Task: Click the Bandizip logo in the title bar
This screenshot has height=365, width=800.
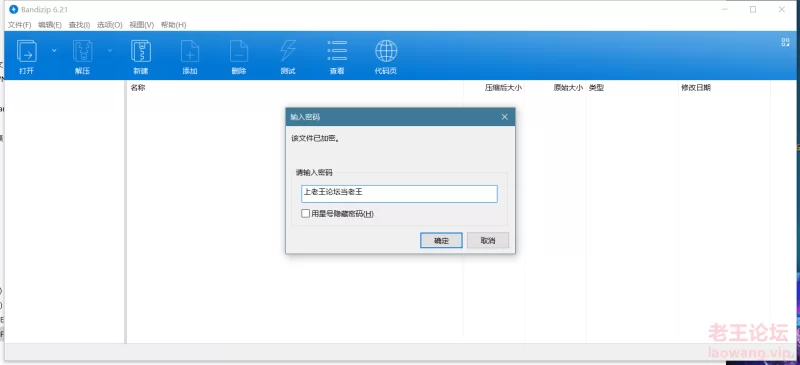Action: pyautogui.click(x=13, y=9)
